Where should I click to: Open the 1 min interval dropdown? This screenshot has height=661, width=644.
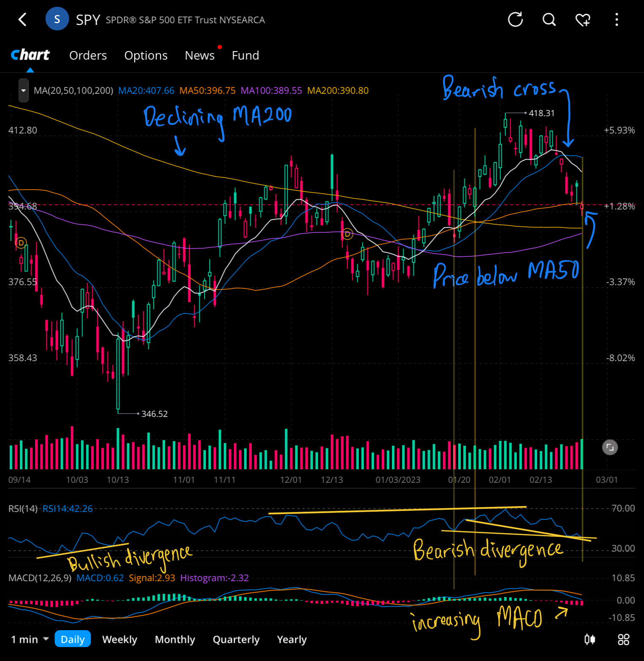(x=30, y=639)
